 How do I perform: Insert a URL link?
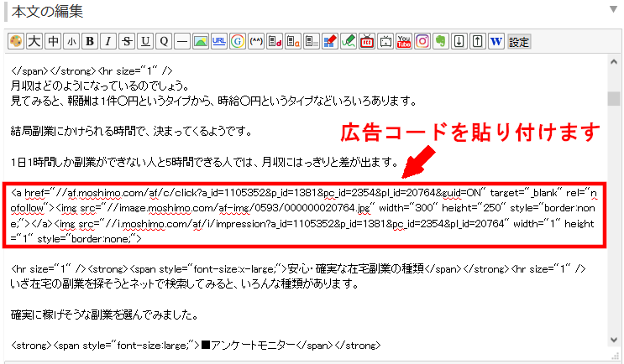(219, 41)
